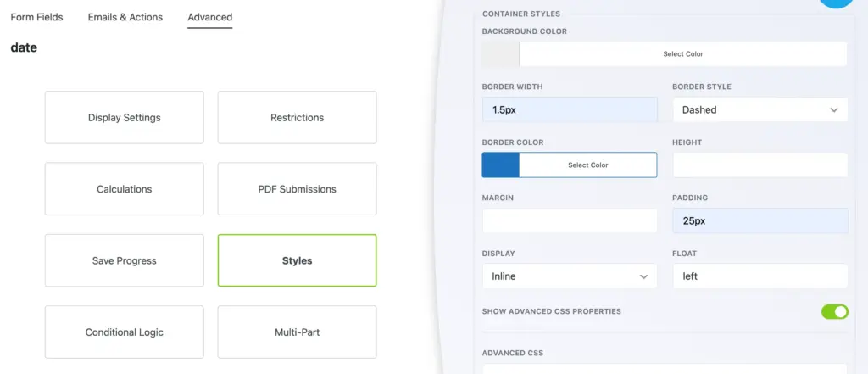This screenshot has width=868, height=374.
Task: Click the Multi-Part button
Action: [297, 332]
